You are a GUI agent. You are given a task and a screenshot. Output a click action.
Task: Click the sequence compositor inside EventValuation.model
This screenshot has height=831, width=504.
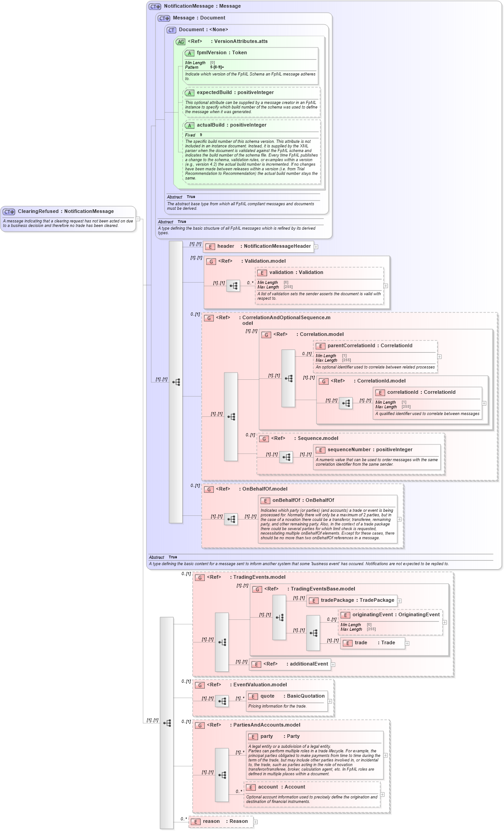pos(222,701)
